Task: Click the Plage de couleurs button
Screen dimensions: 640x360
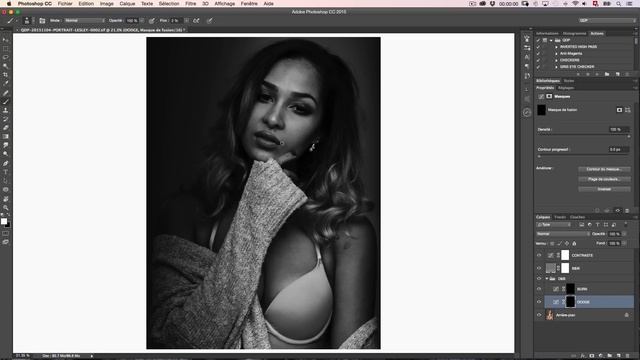Action: tap(604, 179)
